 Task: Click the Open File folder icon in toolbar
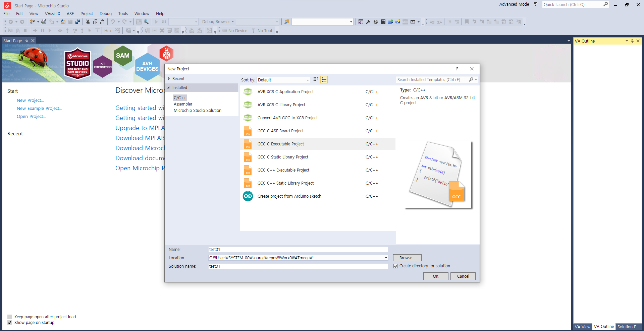(x=63, y=22)
